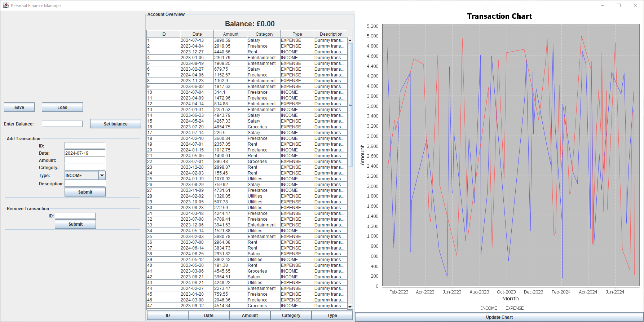The image size is (644, 322).
Task: Click the table scrollbar down arrow
Action: click(350, 306)
